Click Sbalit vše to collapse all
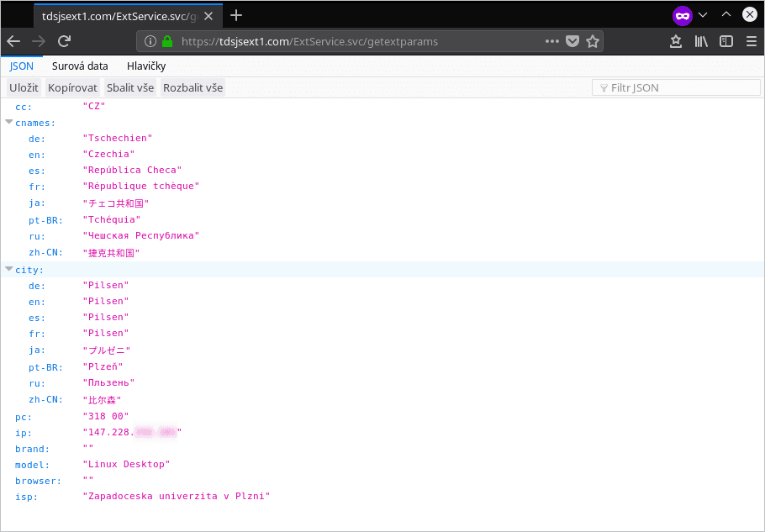 (x=130, y=87)
